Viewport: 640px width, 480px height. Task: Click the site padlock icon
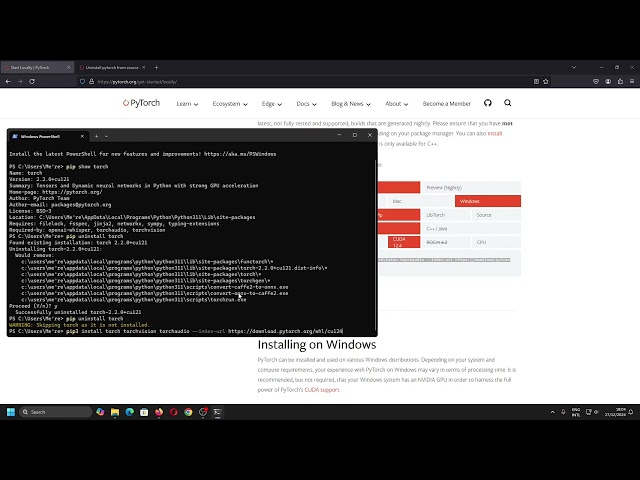point(91,82)
